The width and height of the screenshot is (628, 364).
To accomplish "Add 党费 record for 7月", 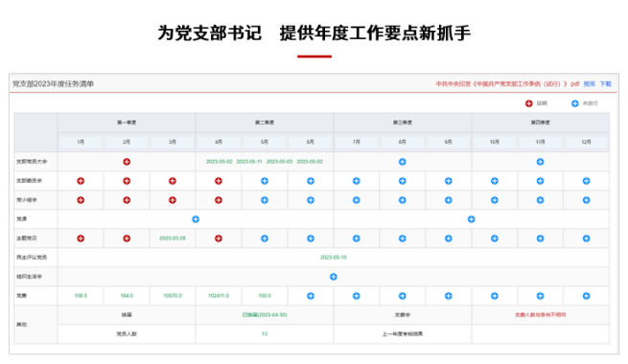I will [357, 296].
